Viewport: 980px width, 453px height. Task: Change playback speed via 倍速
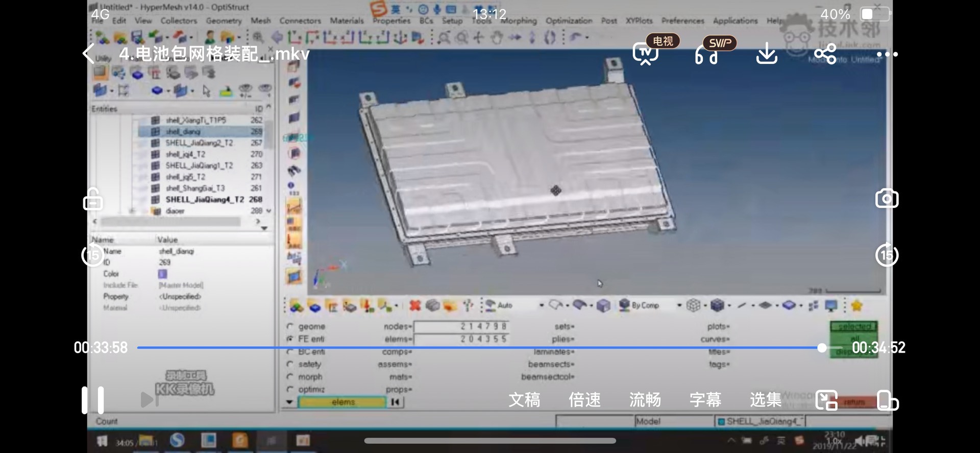585,399
